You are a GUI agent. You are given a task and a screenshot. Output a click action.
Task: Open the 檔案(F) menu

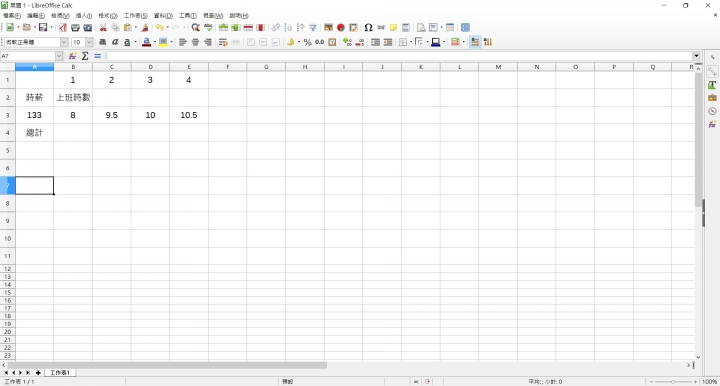pos(12,16)
